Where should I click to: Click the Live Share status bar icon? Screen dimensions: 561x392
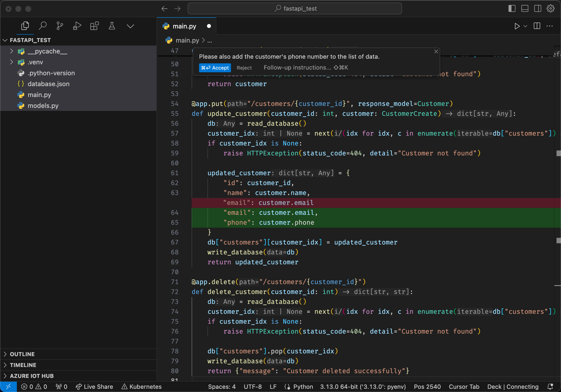pyautogui.click(x=94, y=387)
